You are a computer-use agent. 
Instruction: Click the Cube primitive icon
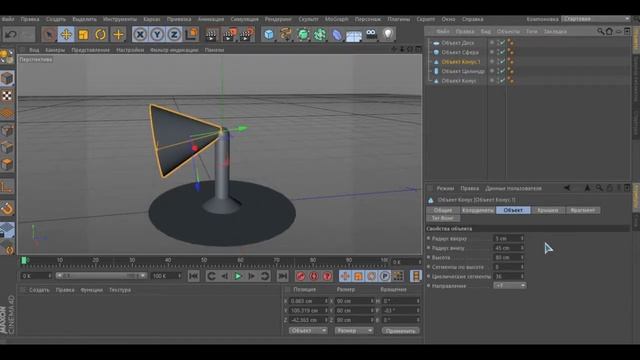269,35
